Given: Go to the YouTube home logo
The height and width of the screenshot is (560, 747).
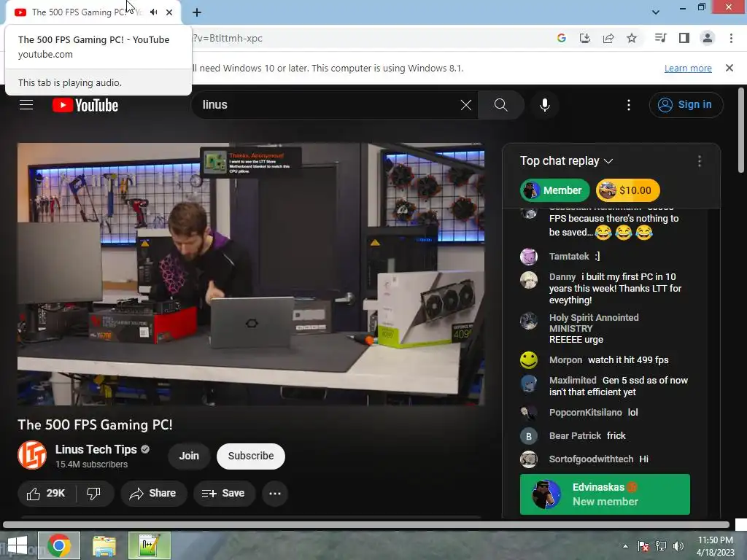Looking at the screenshot, I should (85, 105).
